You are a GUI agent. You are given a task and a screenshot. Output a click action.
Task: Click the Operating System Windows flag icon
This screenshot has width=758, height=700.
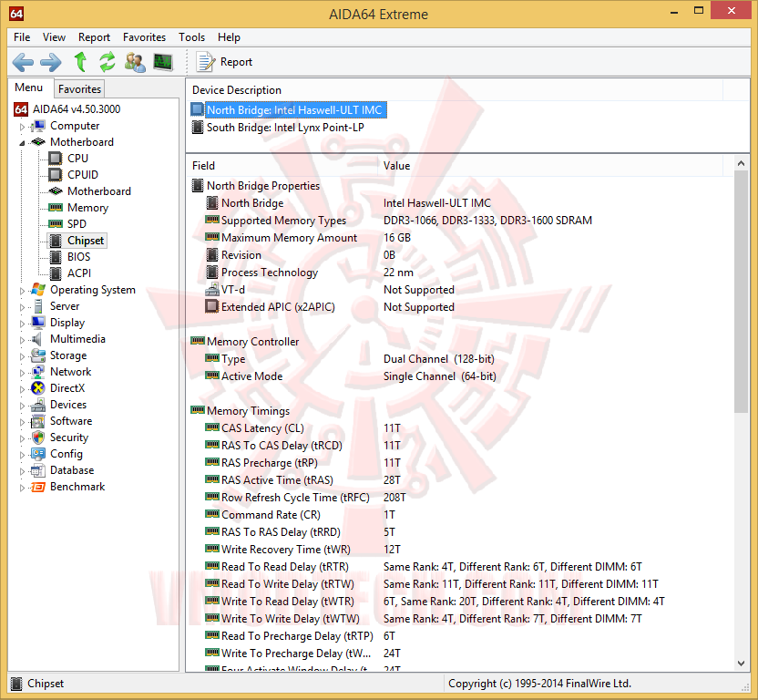click(x=37, y=290)
